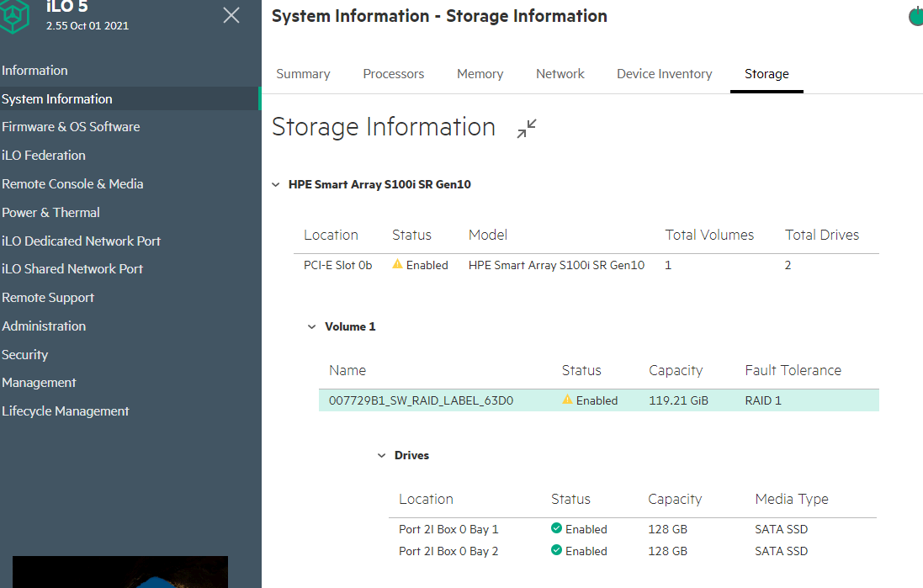This screenshot has height=588, width=923.
Task: Click the X icon to collapse the sidebar
Action: click(231, 15)
